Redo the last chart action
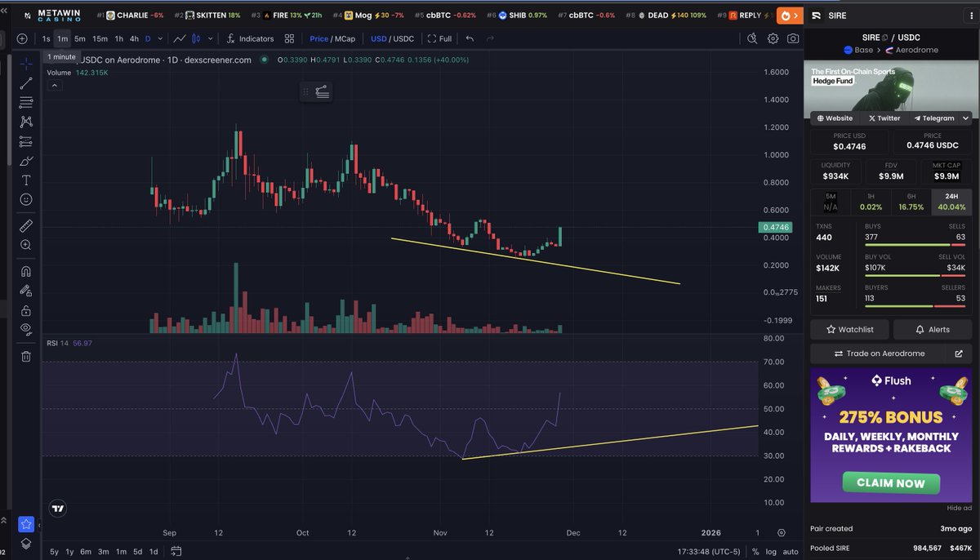Image resolution: width=980 pixels, height=560 pixels. click(x=491, y=38)
